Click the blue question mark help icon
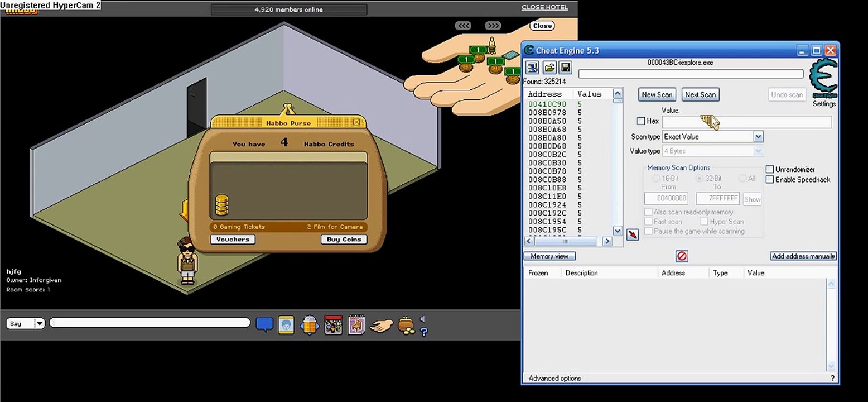The image size is (868, 402). tap(424, 332)
